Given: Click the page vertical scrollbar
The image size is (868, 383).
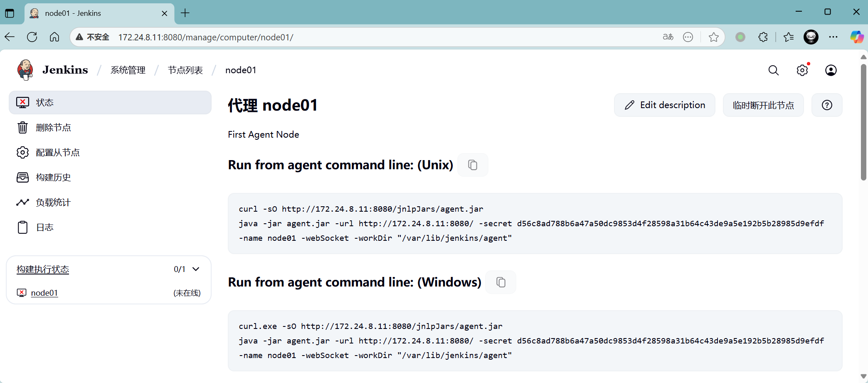Looking at the screenshot, I should [863, 125].
